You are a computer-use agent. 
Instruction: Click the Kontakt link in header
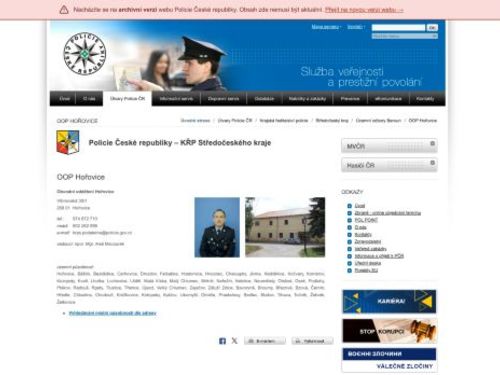click(x=355, y=27)
